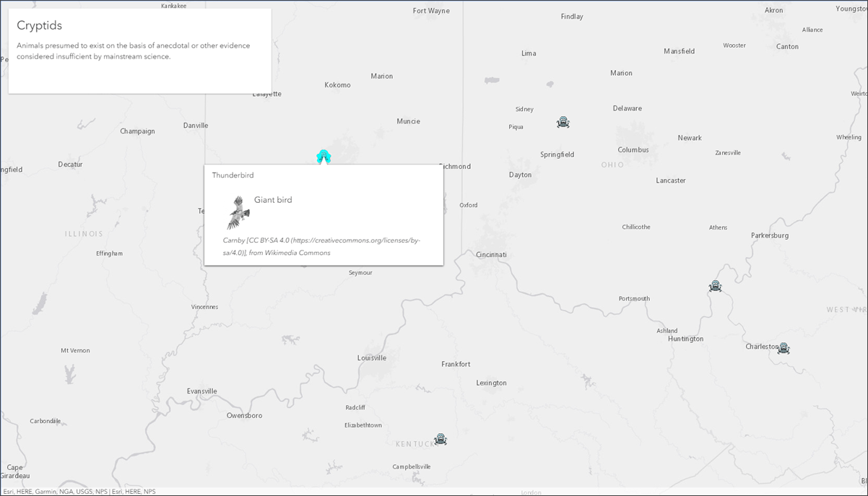The height and width of the screenshot is (496, 868).
Task: Click the Wikimedia Commons attribution text
Action: click(x=322, y=246)
